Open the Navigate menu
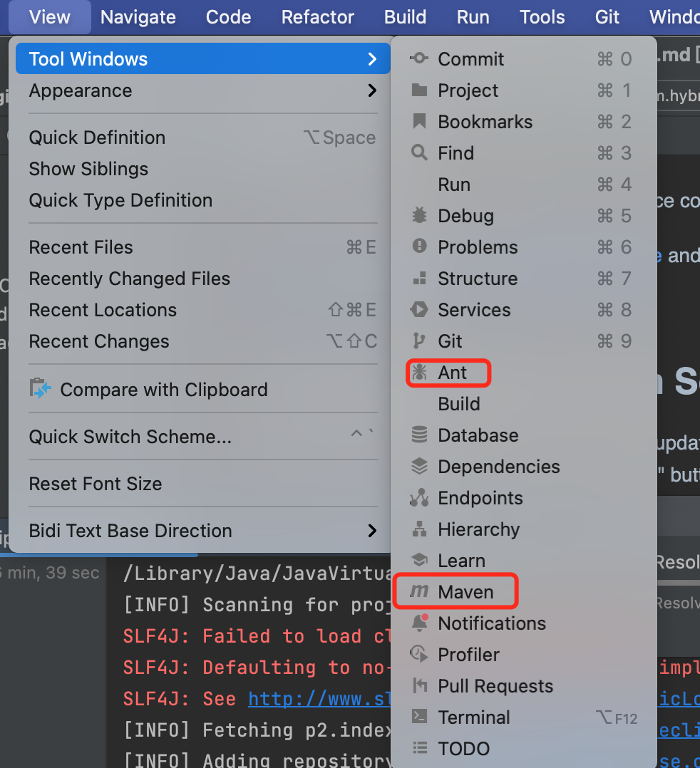Image resolution: width=700 pixels, height=768 pixels. point(138,17)
